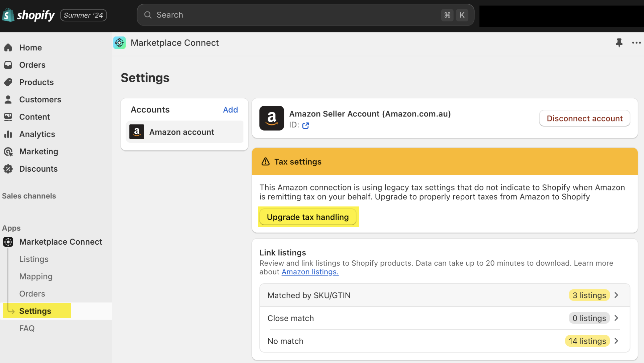The image size is (644, 363).
Task: Open the Amazon listings help link
Action: click(x=310, y=272)
